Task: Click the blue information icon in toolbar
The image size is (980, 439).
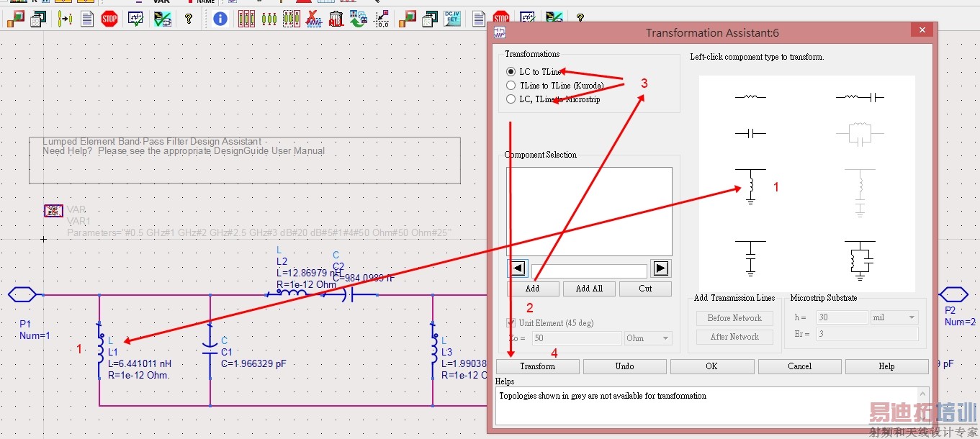Action: tap(220, 19)
